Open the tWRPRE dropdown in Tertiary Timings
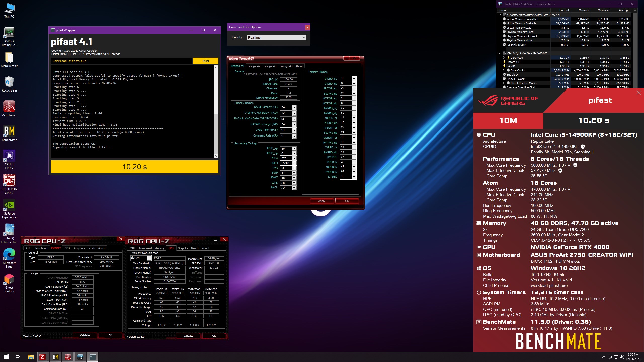The width and height of the screenshot is (644, 362). pyautogui.click(x=354, y=157)
